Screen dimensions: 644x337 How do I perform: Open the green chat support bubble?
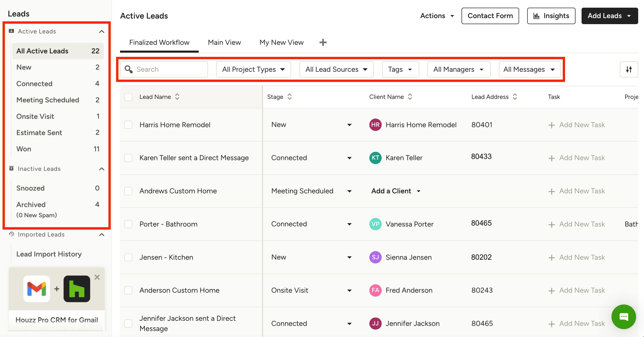tap(624, 317)
